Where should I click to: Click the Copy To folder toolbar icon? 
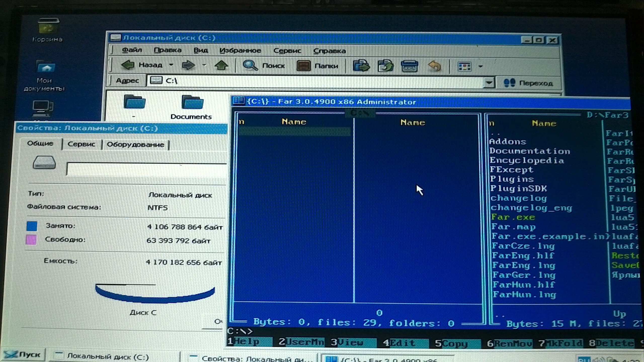385,66
